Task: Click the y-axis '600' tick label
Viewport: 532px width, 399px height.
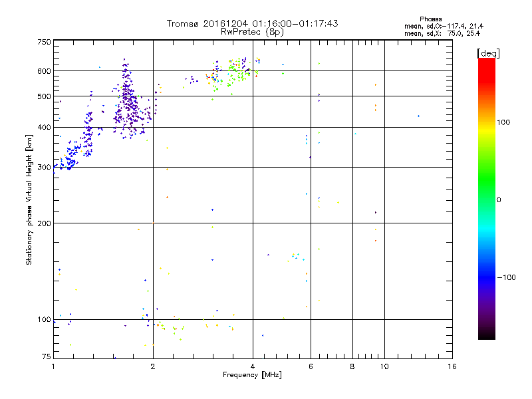Action: click(44, 71)
